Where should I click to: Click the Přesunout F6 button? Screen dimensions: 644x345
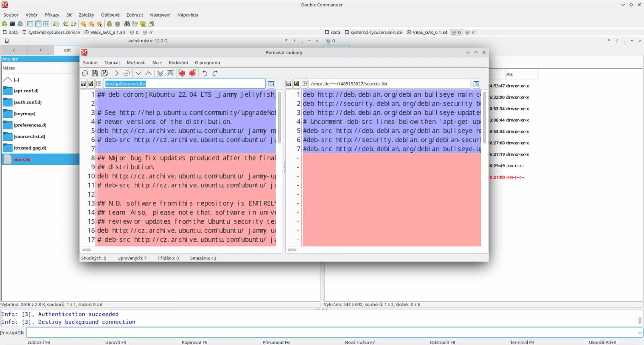[276, 342]
